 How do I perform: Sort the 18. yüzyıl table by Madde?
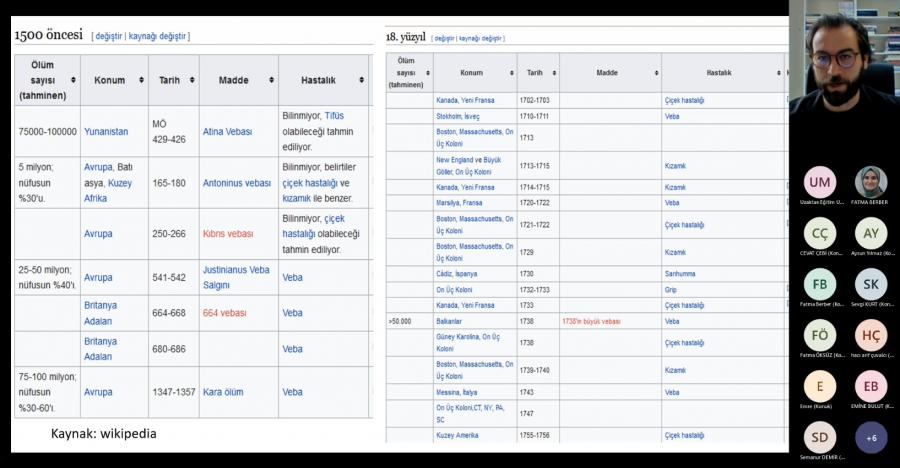pyautogui.click(x=655, y=73)
